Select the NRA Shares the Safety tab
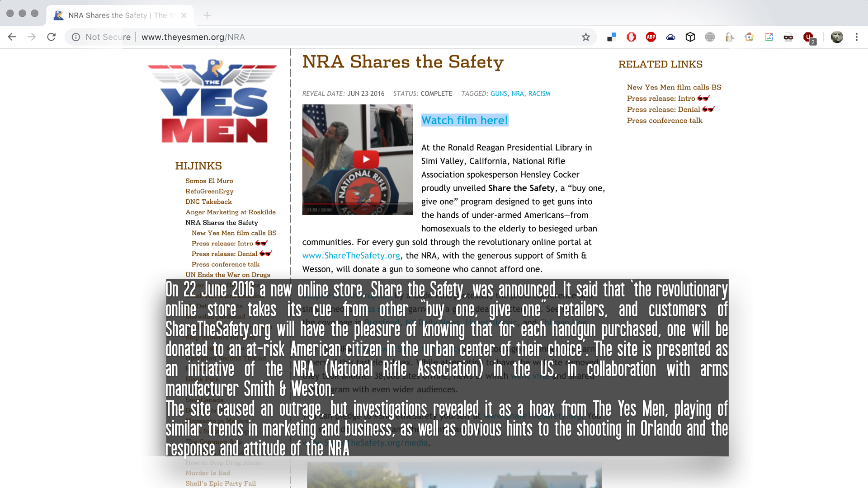 [120, 15]
